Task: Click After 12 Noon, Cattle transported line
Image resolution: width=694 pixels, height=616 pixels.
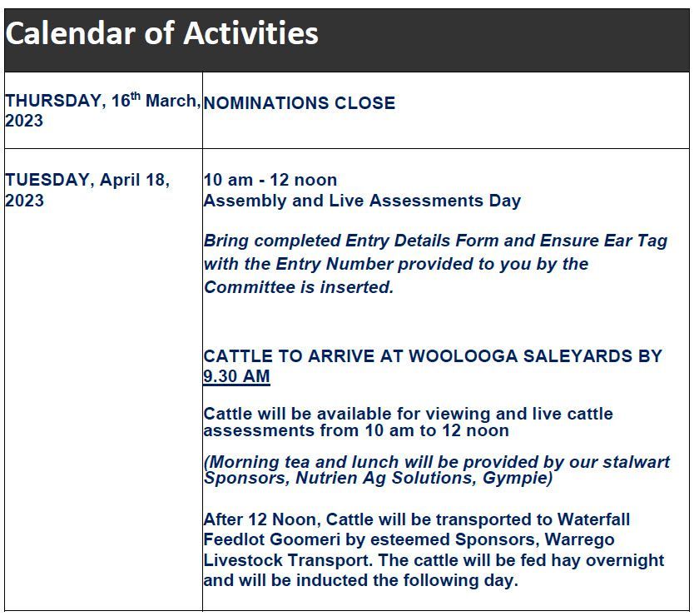Action: [x=417, y=519]
